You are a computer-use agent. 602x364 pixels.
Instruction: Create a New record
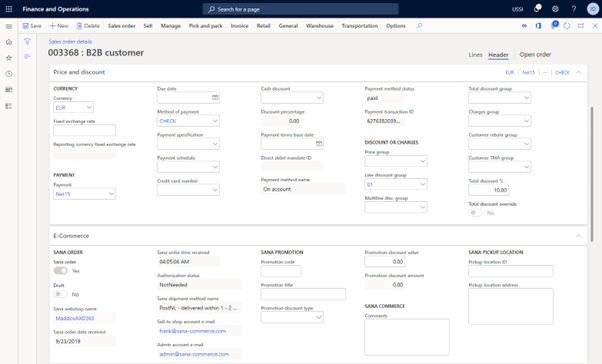tap(59, 26)
